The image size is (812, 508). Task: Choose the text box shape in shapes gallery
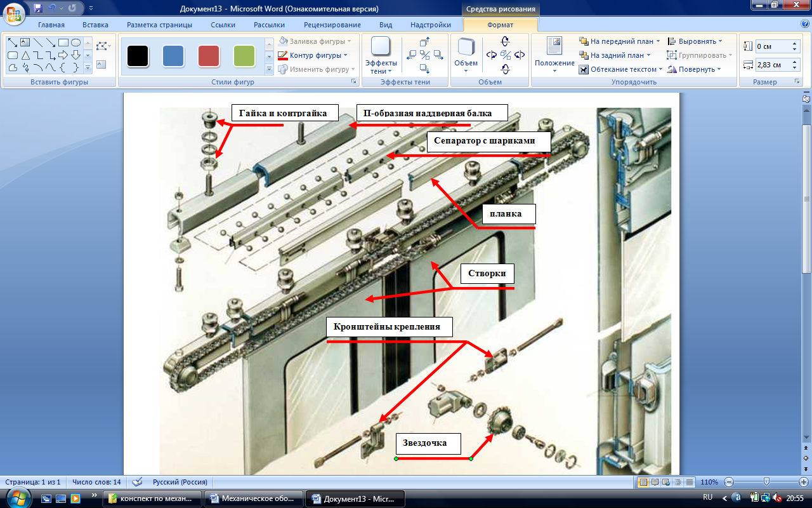point(25,43)
